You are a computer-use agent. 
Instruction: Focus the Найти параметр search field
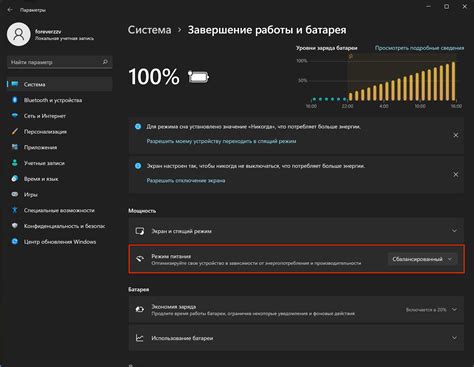point(60,62)
